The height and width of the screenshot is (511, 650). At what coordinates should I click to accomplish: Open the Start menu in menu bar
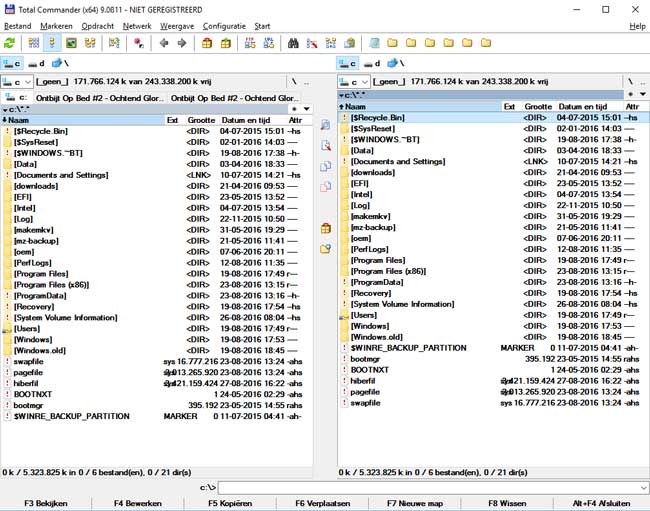tap(262, 26)
